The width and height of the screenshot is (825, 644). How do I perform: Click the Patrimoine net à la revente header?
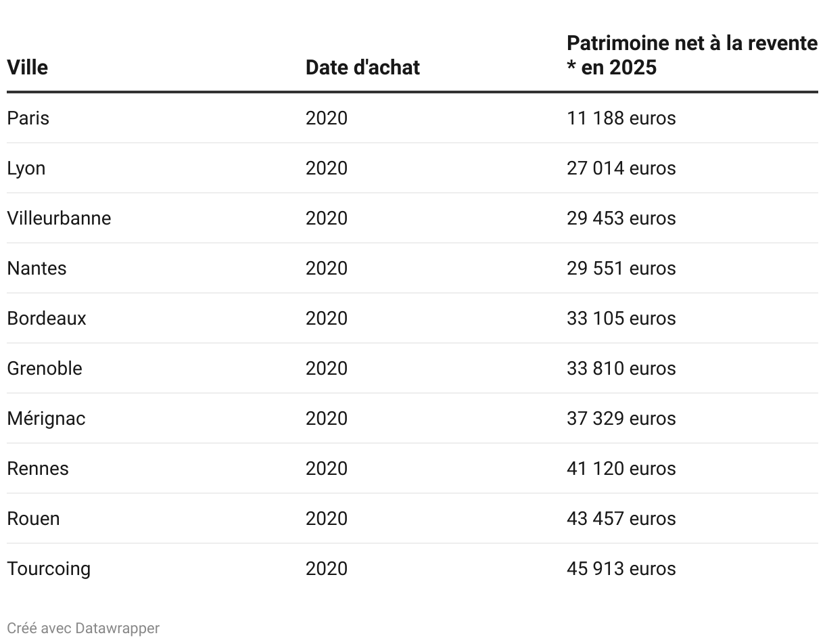pos(692,55)
